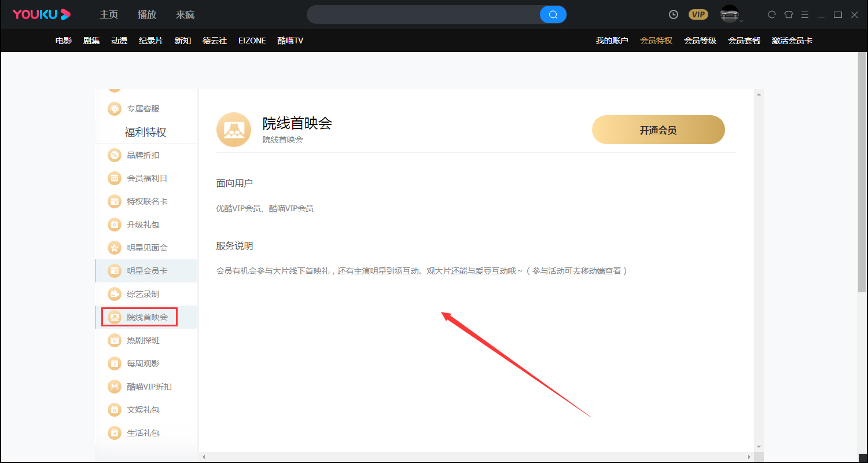Click the 升级礼包 gift icon

[x=114, y=224]
